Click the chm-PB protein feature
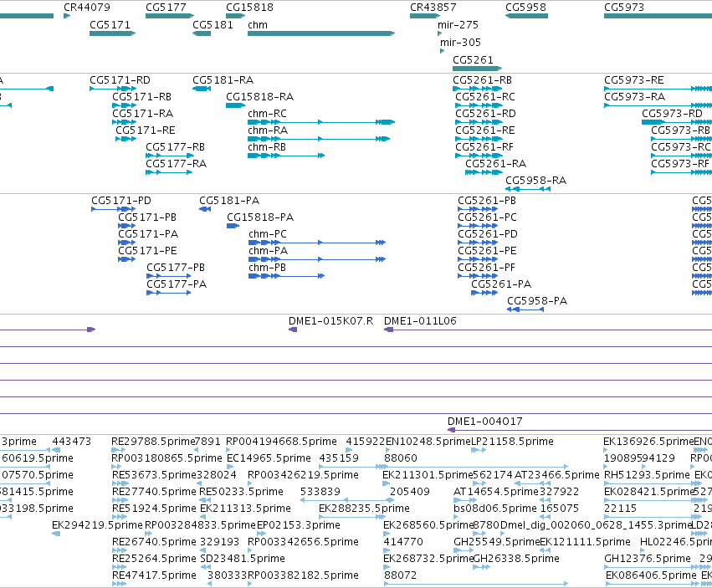Screen dimensions: 712x588 click(286, 276)
